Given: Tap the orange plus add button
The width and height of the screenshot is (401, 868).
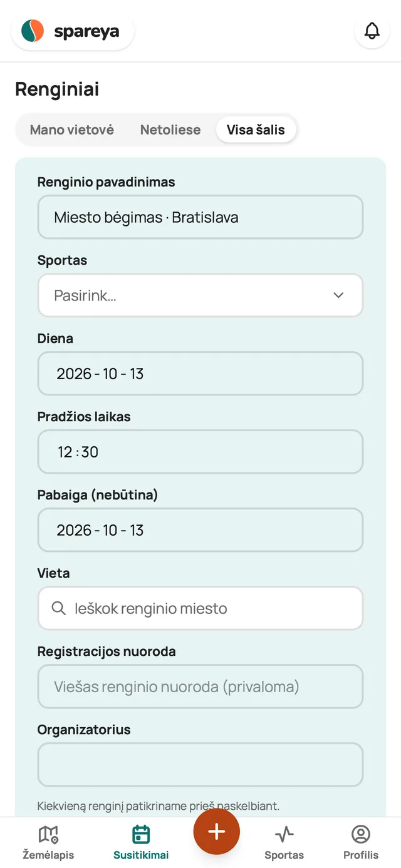Looking at the screenshot, I should [217, 831].
